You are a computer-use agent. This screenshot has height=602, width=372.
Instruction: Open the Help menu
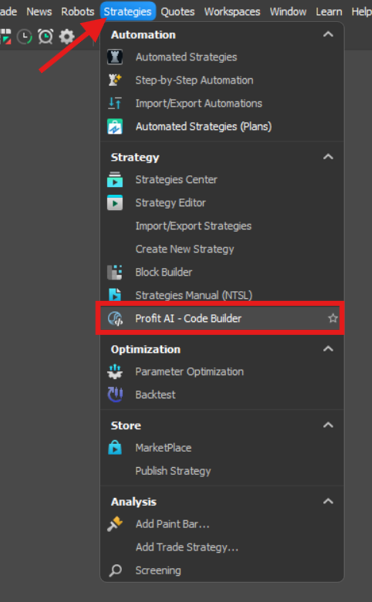361,12
